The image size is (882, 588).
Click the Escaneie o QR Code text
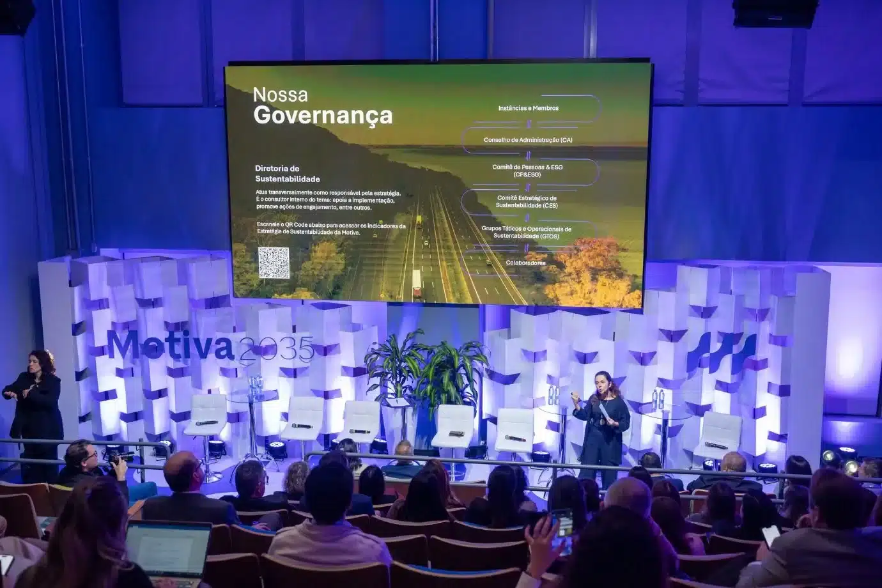(330, 229)
